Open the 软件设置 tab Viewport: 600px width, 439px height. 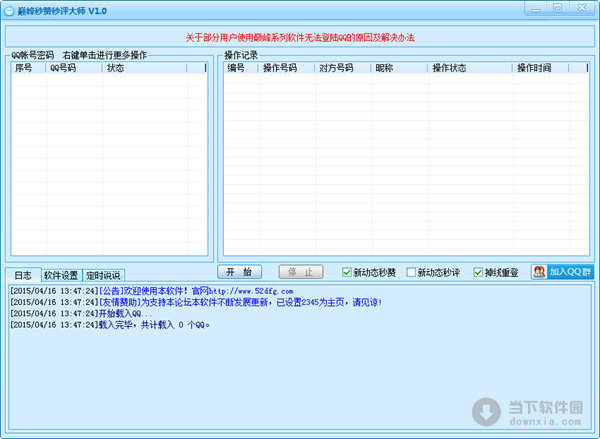pos(61,275)
